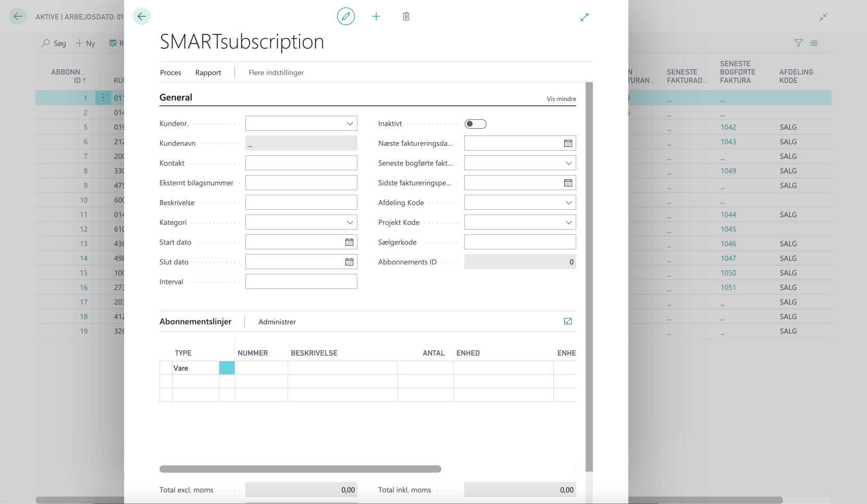Open posted invoice 1051 link

728,287
